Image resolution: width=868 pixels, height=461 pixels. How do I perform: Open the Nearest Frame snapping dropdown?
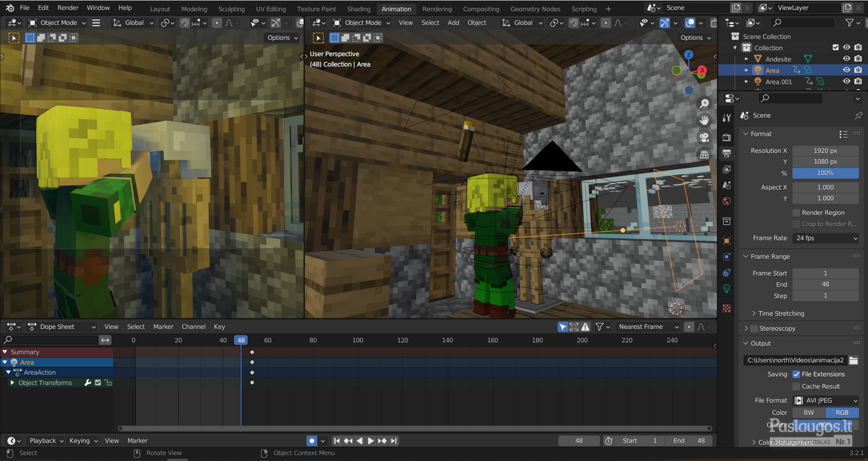647,327
